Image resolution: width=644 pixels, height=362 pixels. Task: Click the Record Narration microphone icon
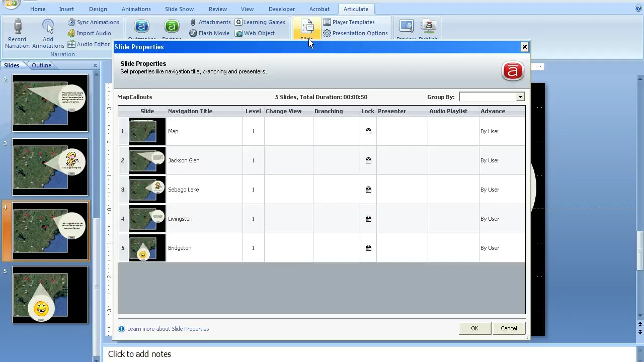(x=18, y=27)
